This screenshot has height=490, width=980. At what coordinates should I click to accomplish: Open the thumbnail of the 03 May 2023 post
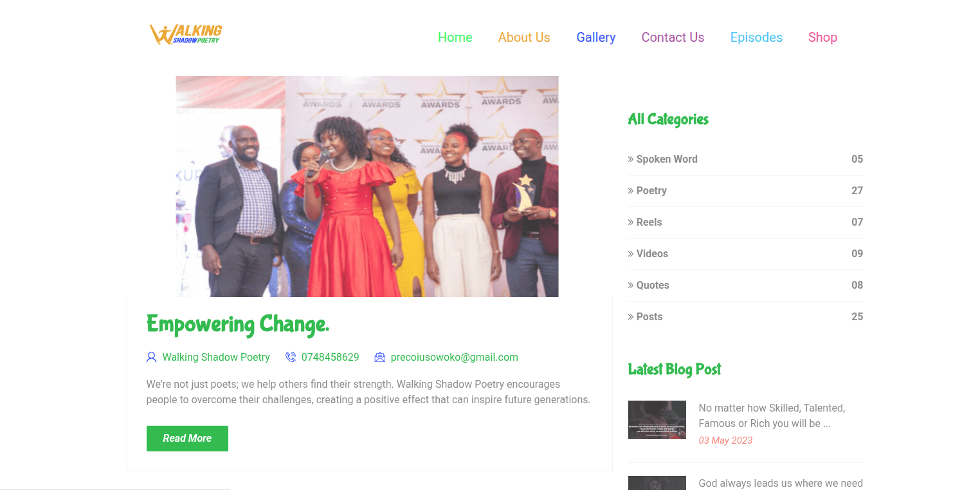(657, 420)
